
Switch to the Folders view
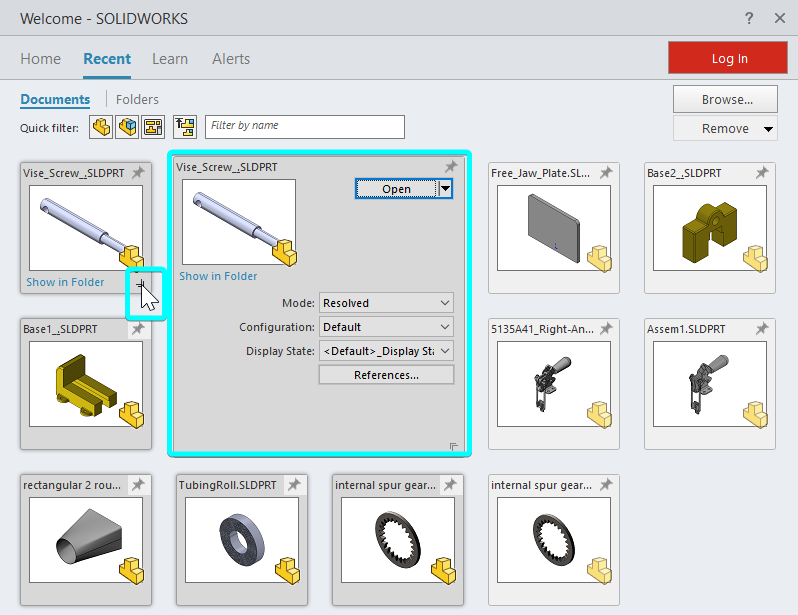point(137,99)
